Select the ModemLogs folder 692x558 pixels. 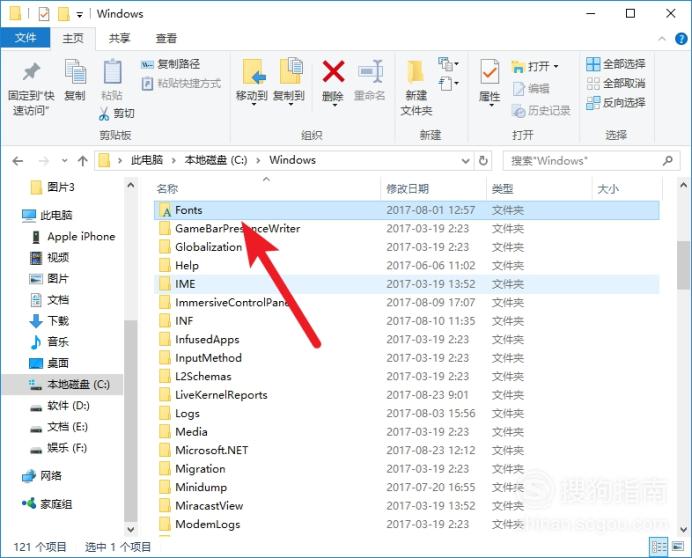pos(406,524)
